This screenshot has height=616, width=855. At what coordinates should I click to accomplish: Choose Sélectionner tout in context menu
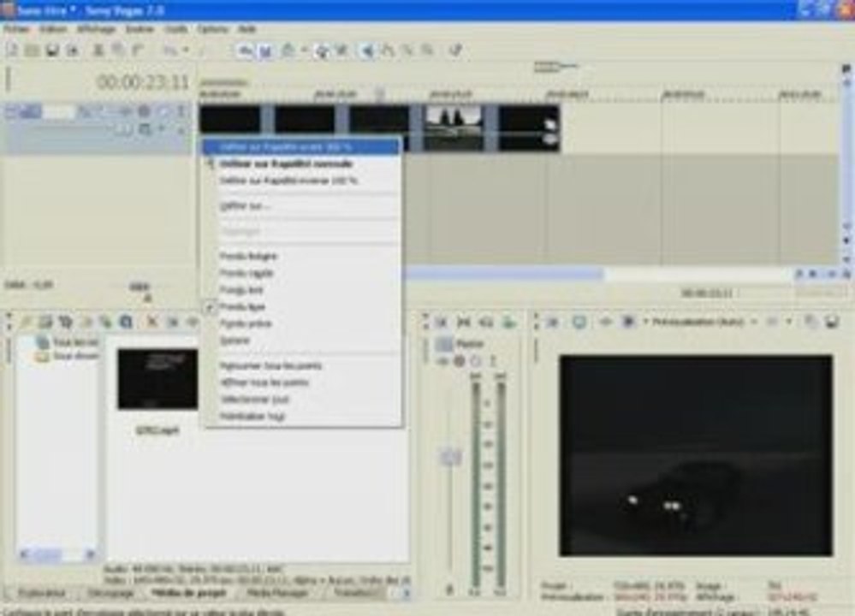pos(301,400)
